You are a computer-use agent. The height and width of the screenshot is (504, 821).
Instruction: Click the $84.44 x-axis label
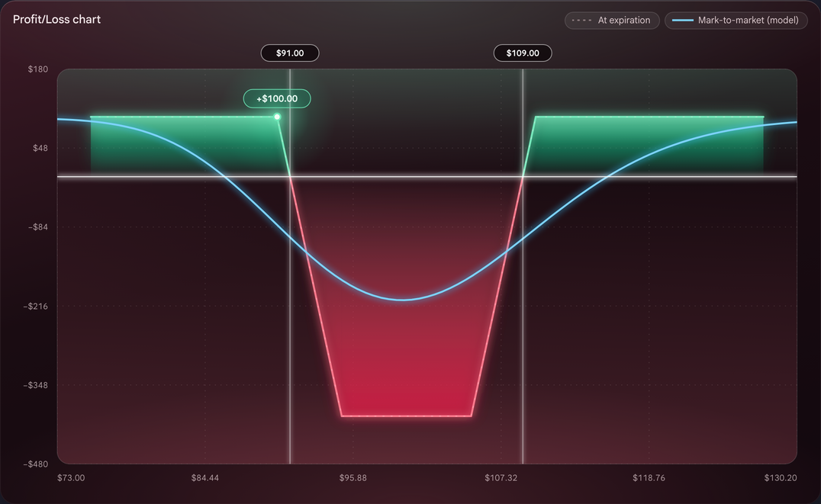[205, 478]
